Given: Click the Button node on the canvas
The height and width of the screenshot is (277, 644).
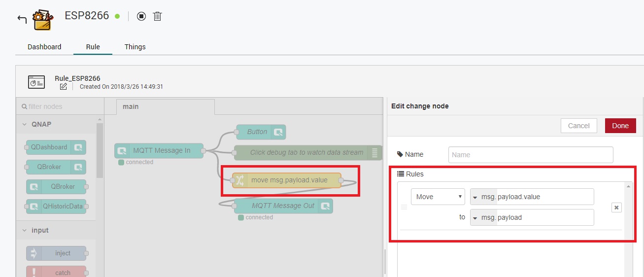Looking at the screenshot, I should [261, 132].
